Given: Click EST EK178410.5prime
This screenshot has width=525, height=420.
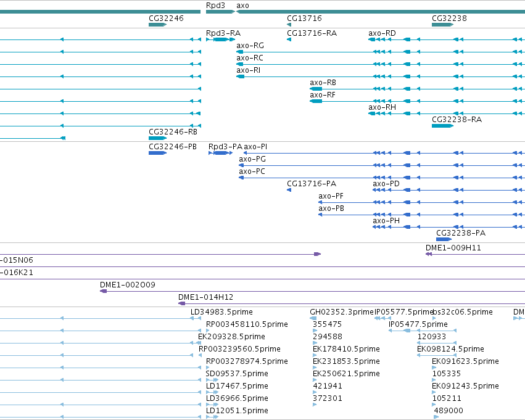Looking at the screenshot, I should tap(346, 349).
